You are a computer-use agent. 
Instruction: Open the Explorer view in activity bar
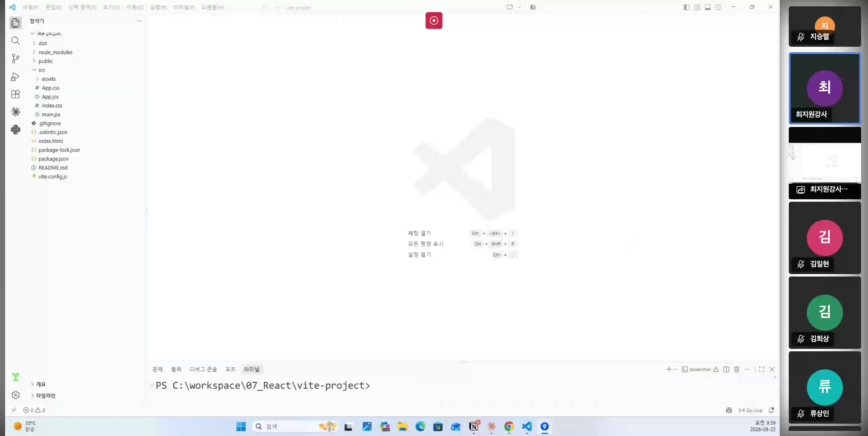tap(15, 23)
